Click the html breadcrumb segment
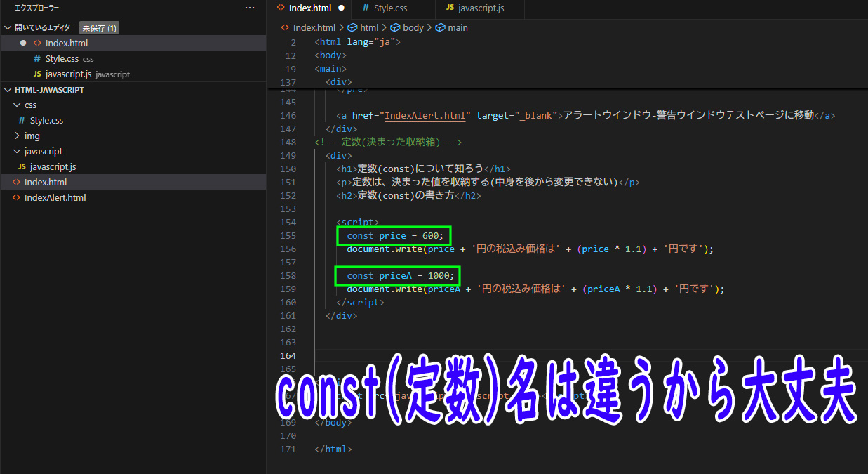The height and width of the screenshot is (474, 868). (369, 28)
